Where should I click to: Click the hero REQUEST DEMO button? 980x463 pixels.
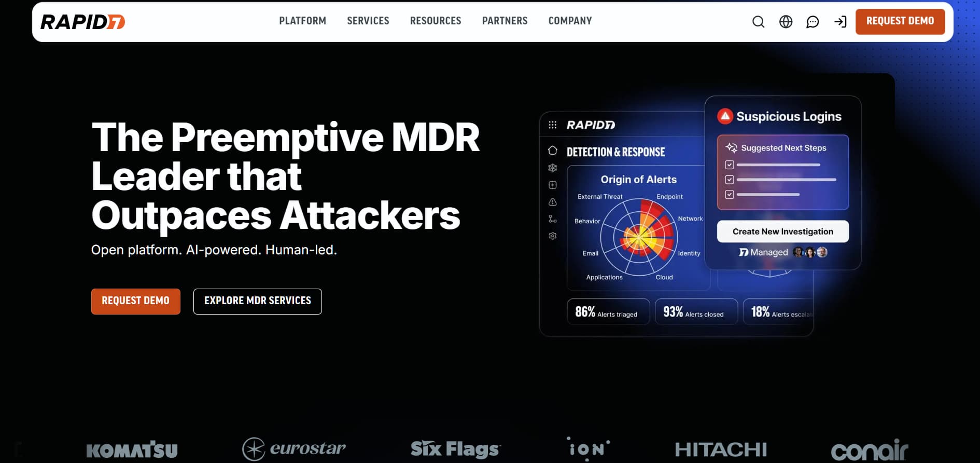[136, 301]
